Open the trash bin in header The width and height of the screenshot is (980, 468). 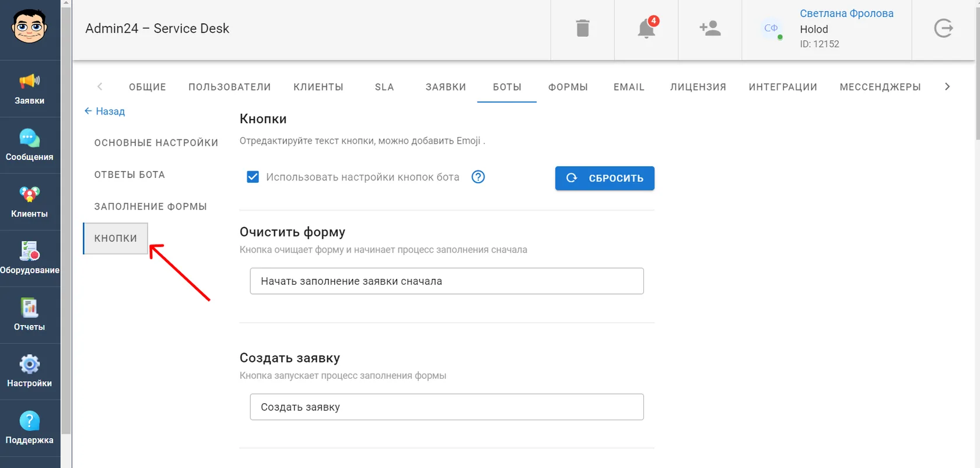click(x=582, y=28)
